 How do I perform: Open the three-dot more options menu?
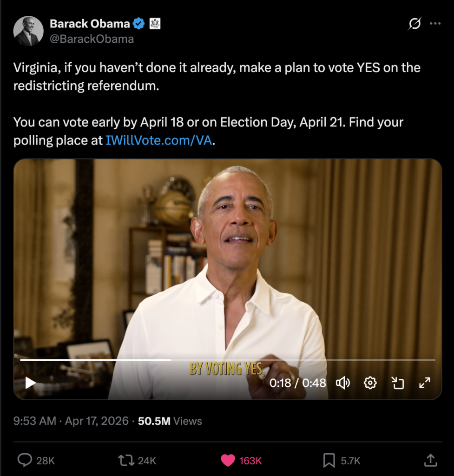tap(435, 24)
